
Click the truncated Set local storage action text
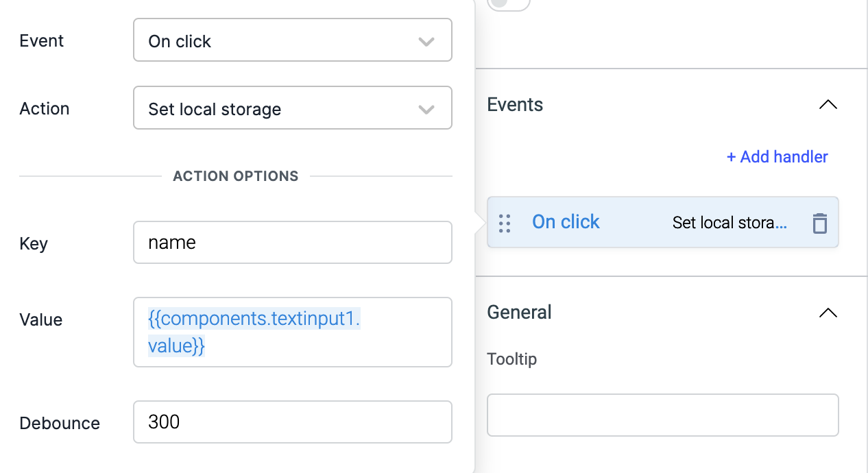click(729, 223)
